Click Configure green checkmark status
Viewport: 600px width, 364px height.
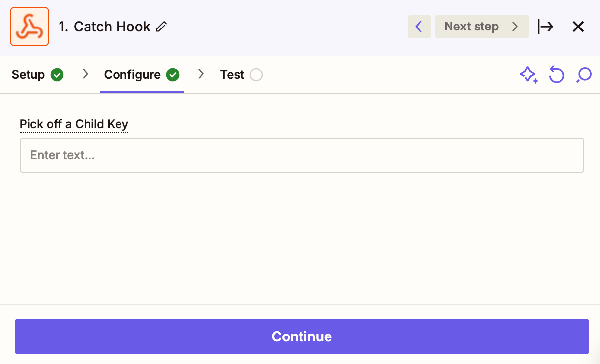point(173,75)
